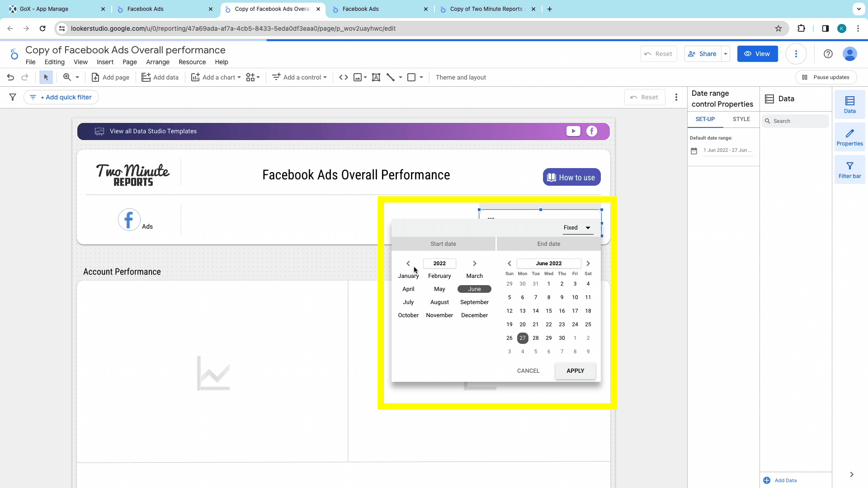Open the Arrange menu
The image size is (868, 488).
click(x=158, y=62)
